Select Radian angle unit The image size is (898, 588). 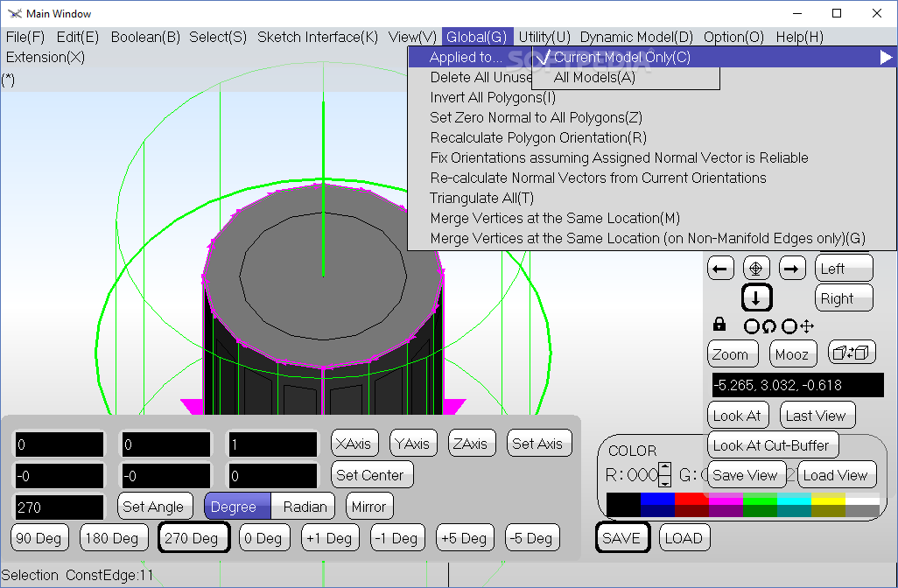click(303, 507)
